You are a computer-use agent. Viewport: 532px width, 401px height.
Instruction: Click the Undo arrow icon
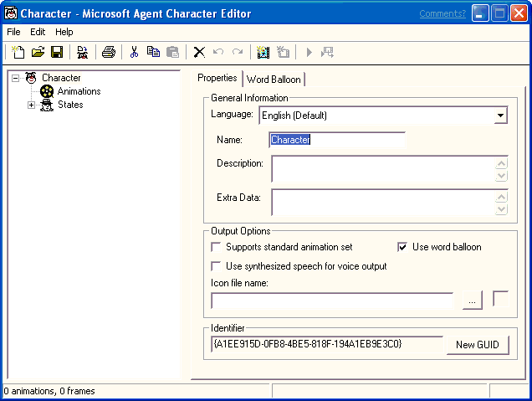click(218, 52)
